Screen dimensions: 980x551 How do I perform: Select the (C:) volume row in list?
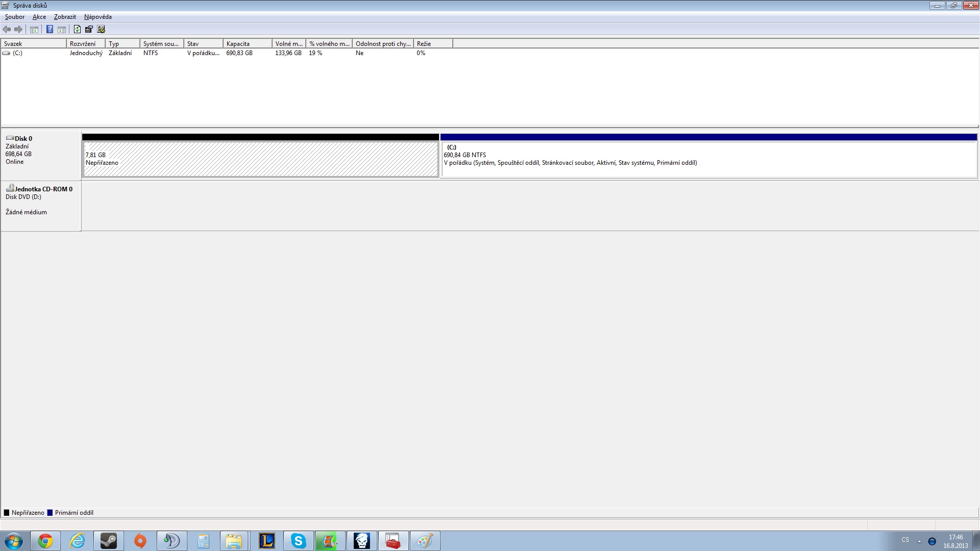(18, 53)
